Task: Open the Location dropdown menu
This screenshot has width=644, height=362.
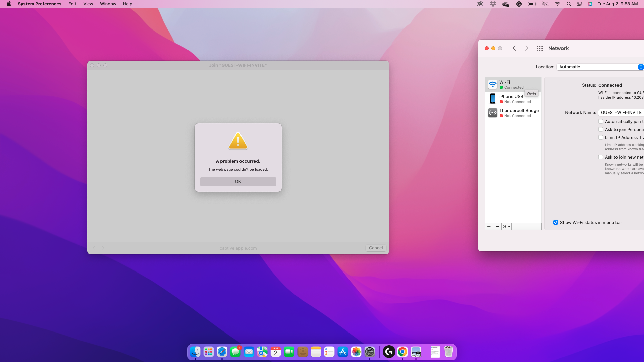Action: (x=600, y=67)
